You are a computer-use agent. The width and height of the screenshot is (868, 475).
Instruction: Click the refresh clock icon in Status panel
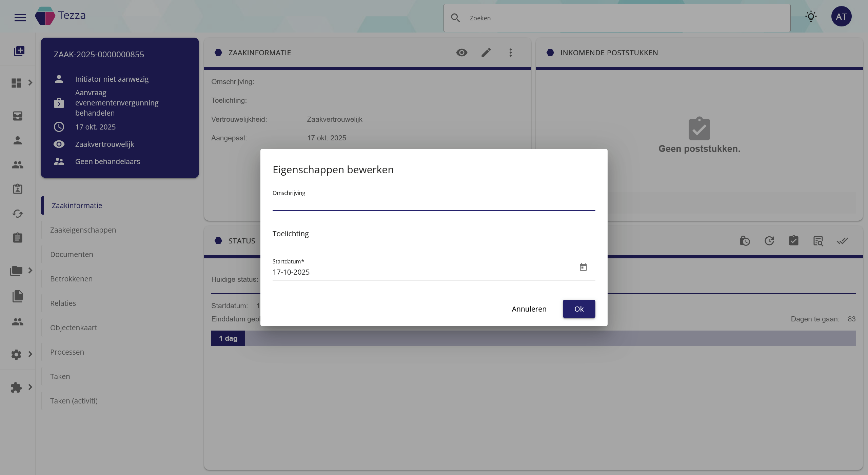[769, 241]
